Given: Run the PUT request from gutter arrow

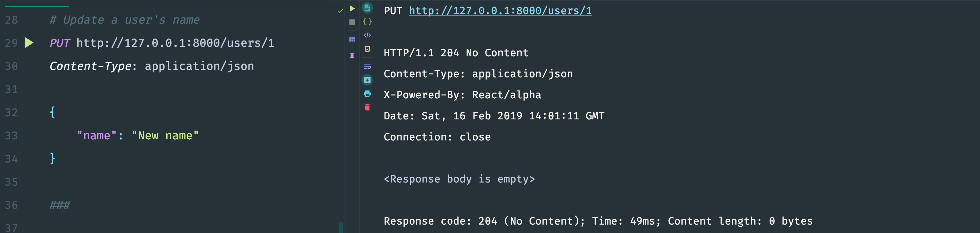Looking at the screenshot, I should (x=29, y=43).
